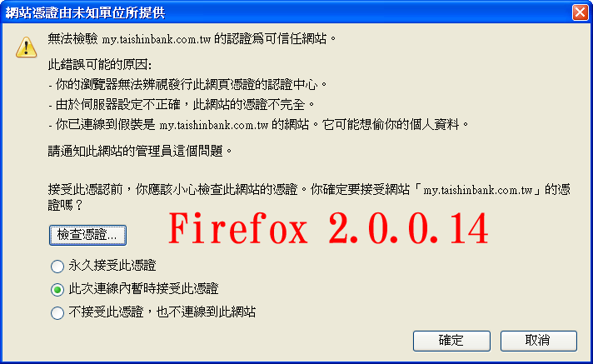The width and height of the screenshot is (593, 364).
Task: Click the 此次連線內暫時接受此憑證 label text
Action: (144, 289)
